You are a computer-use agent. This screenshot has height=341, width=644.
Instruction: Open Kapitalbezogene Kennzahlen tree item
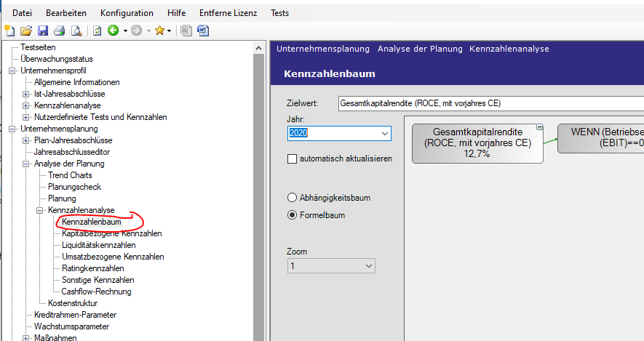coord(112,233)
